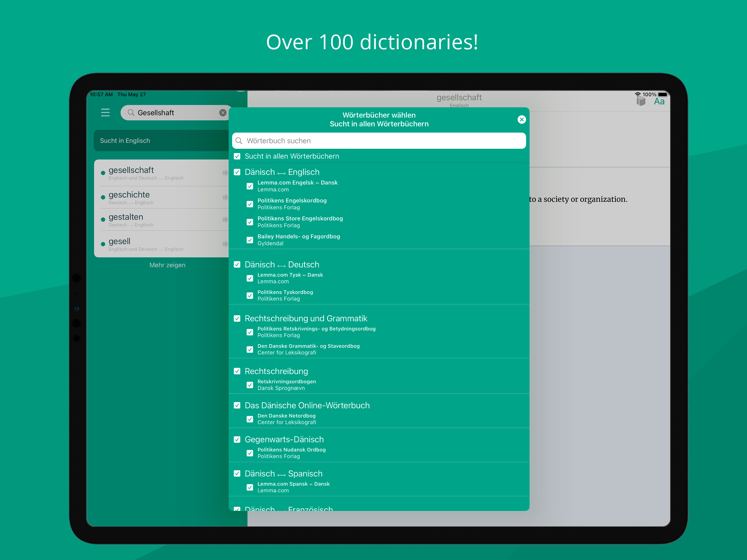Click the battery indicator in status bar

point(663,95)
